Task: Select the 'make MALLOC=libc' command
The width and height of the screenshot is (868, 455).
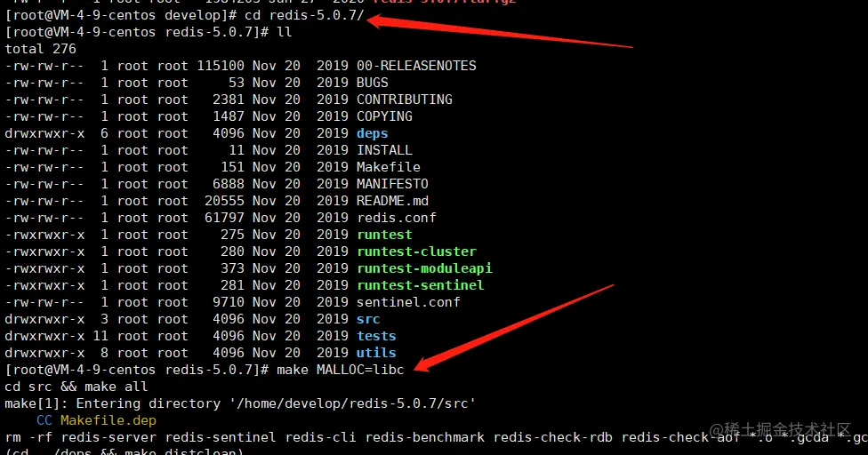Action: point(341,370)
